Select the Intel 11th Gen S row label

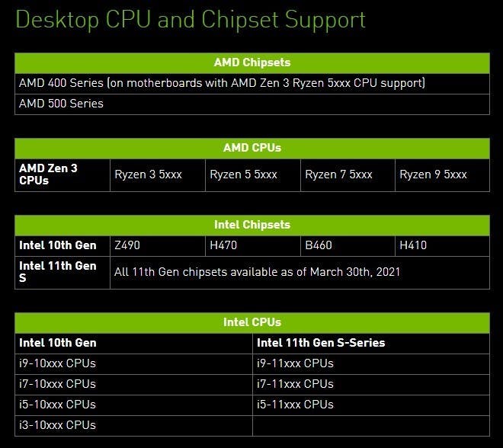(x=62, y=273)
